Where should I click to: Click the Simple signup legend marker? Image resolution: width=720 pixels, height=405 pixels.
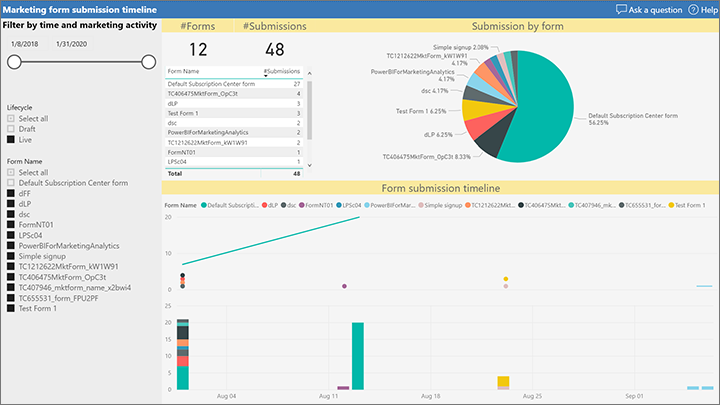point(421,205)
